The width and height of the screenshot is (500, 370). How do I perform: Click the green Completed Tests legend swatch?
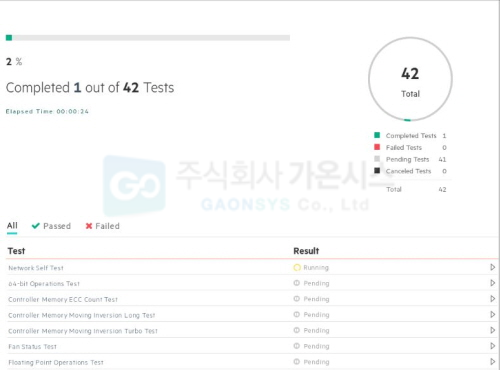coord(377,135)
